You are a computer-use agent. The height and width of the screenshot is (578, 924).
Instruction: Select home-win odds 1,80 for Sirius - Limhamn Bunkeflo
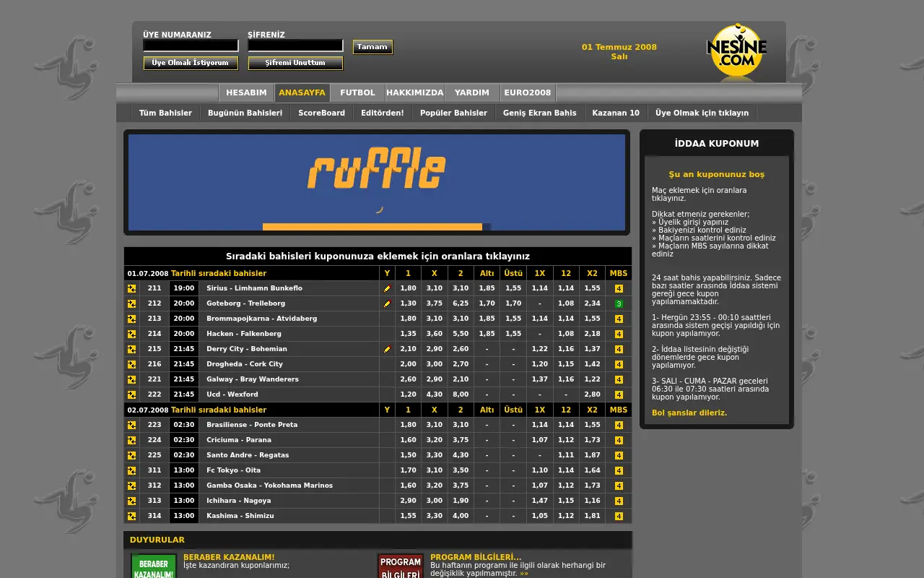coord(408,288)
